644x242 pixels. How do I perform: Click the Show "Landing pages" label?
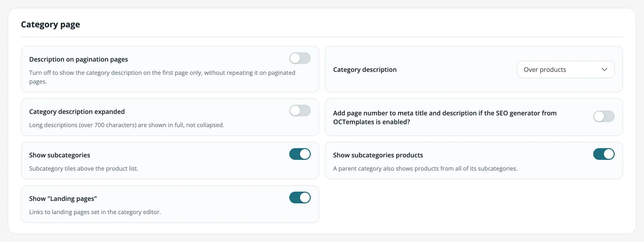pos(63,199)
